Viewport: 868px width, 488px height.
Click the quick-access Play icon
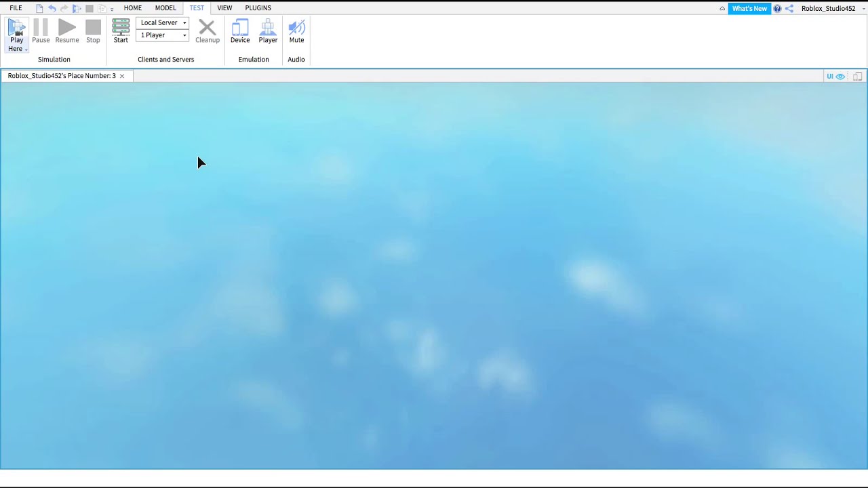pyautogui.click(x=77, y=9)
